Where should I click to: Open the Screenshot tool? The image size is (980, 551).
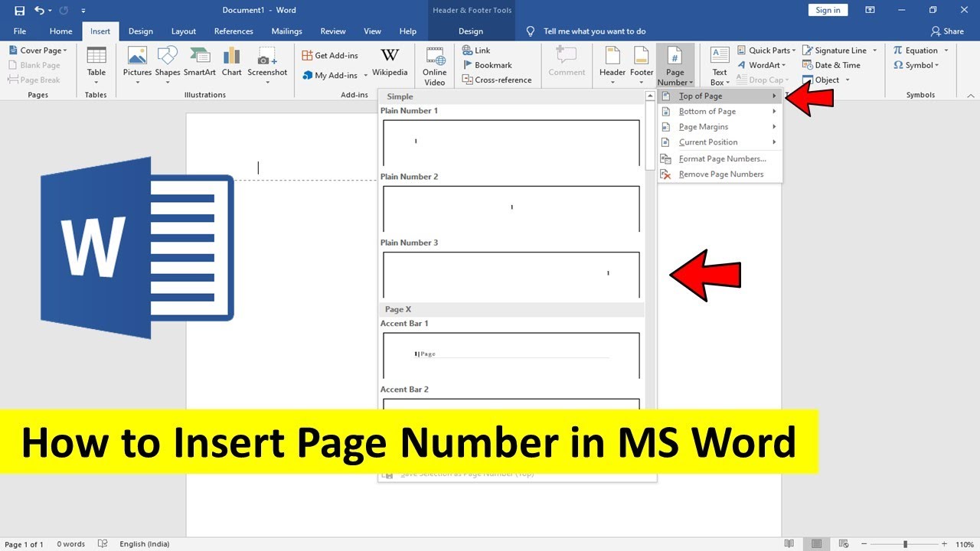[267, 64]
